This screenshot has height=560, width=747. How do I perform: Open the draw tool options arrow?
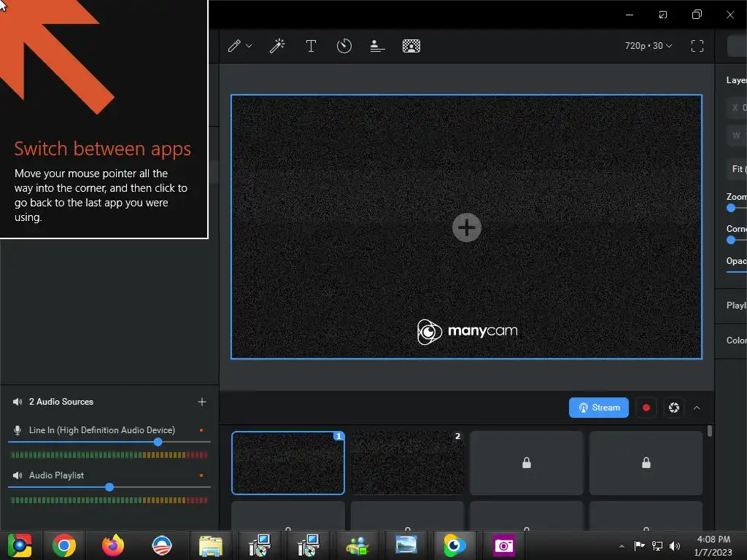(249, 46)
